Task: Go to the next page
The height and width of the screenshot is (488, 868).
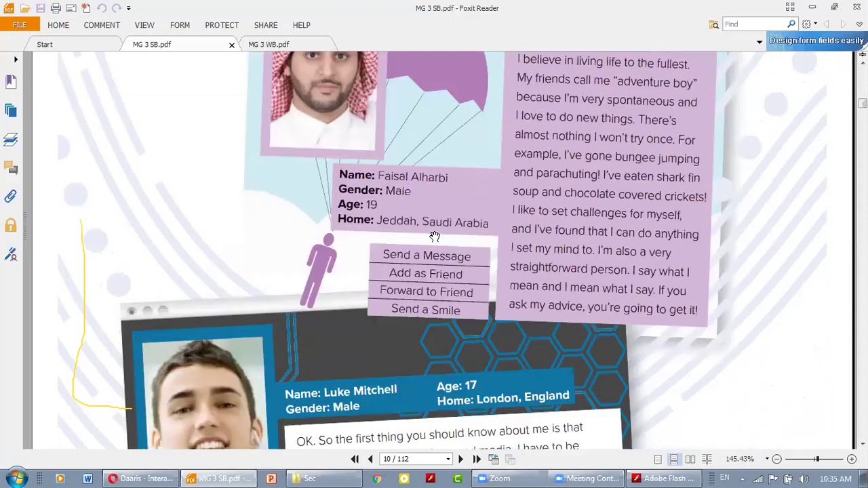Action: click(x=460, y=459)
